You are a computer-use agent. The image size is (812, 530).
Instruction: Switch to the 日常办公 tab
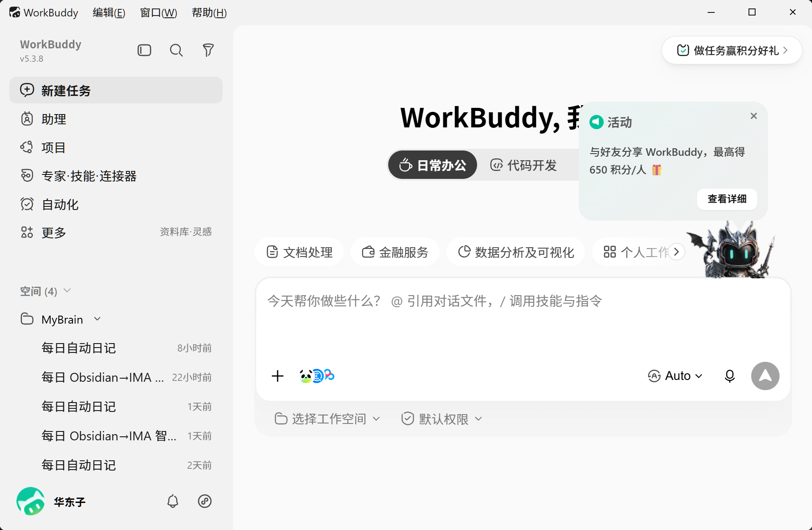pos(433,165)
